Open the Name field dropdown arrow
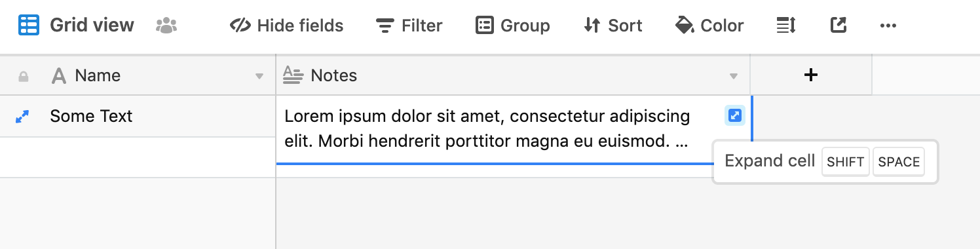The image size is (980, 249). (259, 77)
